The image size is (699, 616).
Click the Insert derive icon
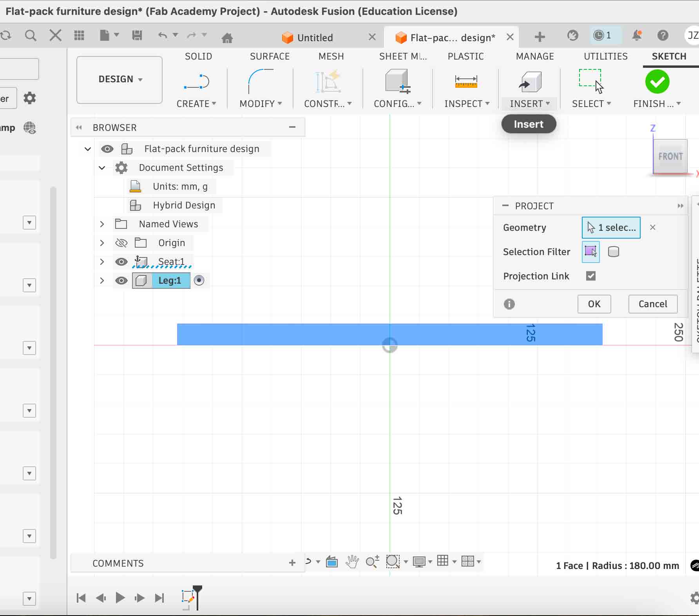[530, 82]
